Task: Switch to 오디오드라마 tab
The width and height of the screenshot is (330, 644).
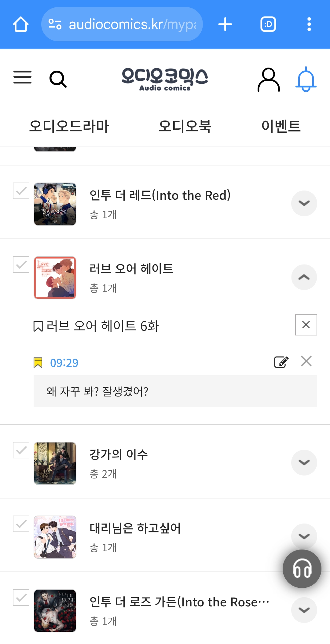Action: pyautogui.click(x=69, y=126)
